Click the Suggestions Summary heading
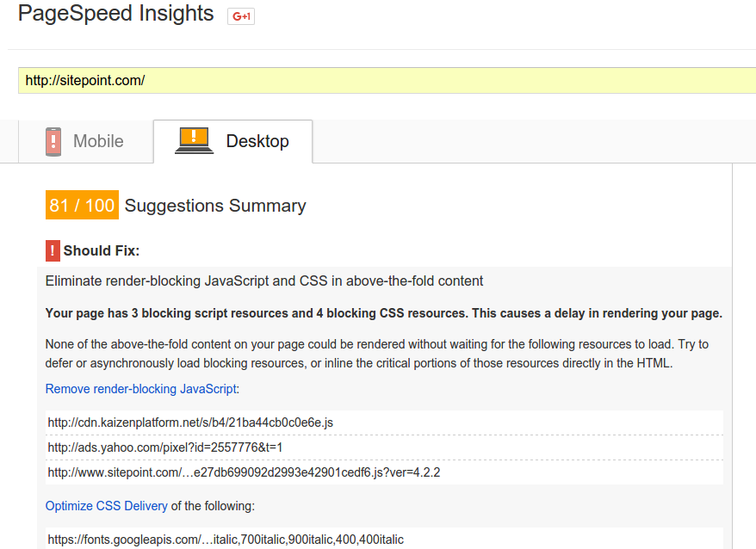This screenshot has height=549, width=756. 215,206
